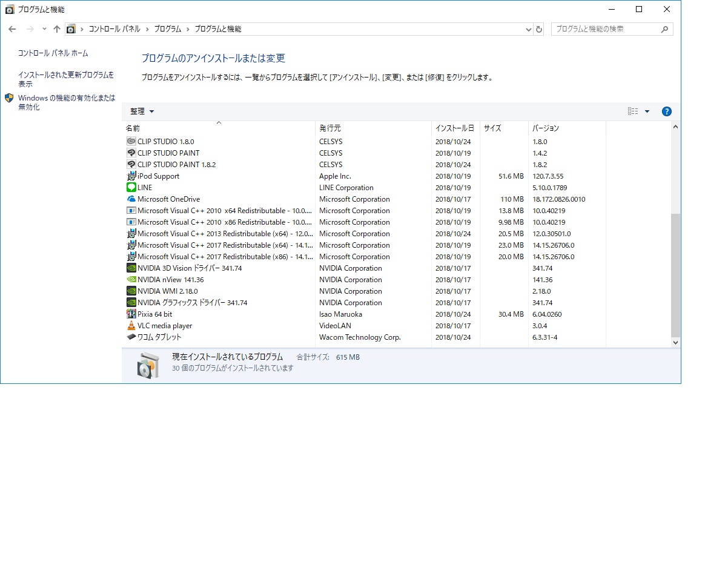Sort list by インストール日 column header
728x565 pixels.
[x=455, y=128]
